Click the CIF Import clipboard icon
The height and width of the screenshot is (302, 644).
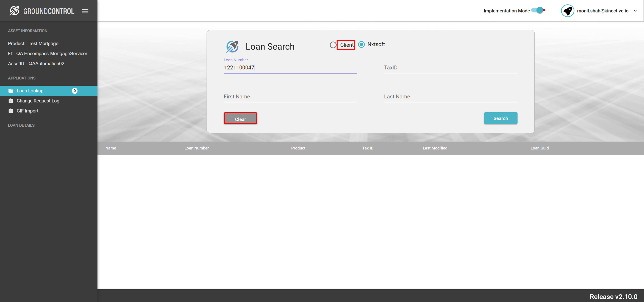(11, 111)
